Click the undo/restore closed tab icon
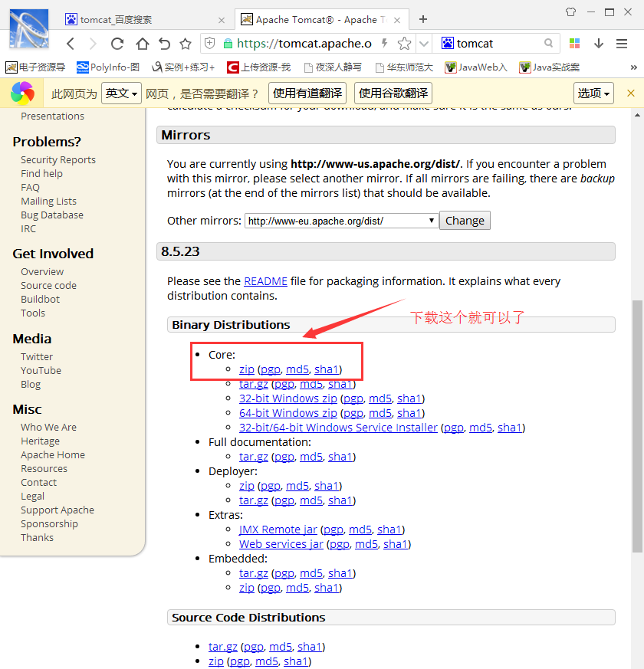The image size is (644, 669). coord(164,44)
